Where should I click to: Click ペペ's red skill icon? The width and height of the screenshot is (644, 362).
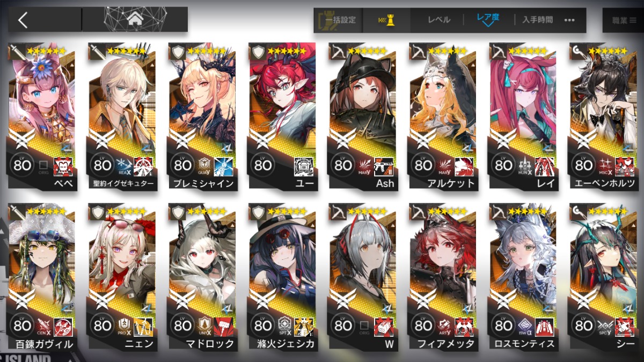coord(63,166)
